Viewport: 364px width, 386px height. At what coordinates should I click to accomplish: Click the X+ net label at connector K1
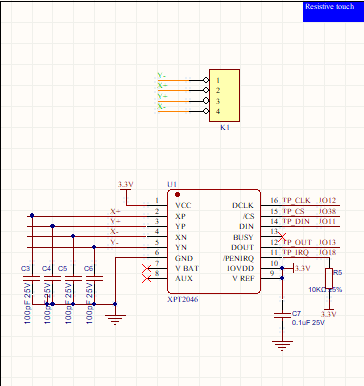coord(162,86)
